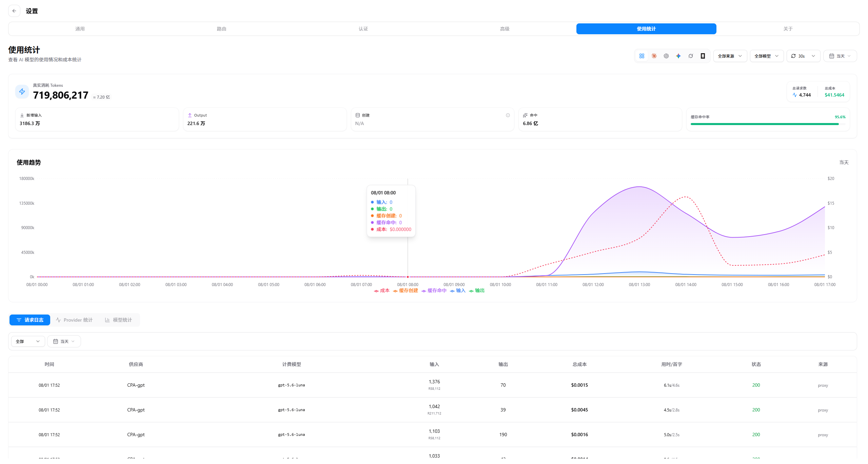Viewport: 868px width, 464px height.
Task: Click the info icon in 创建 card
Action: coord(508,115)
